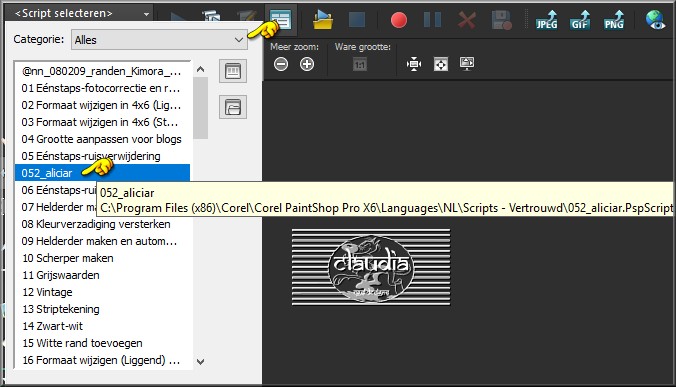This screenshot has height=387, width=676.
Task: Open the GIF export optimizer
Action: point(580,20)
